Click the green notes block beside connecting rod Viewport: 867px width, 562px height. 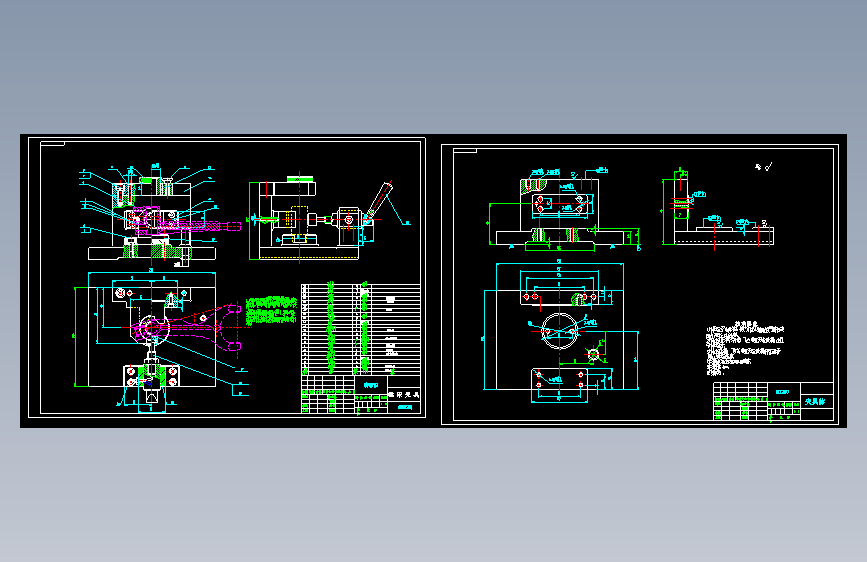[x=271, y=310]
